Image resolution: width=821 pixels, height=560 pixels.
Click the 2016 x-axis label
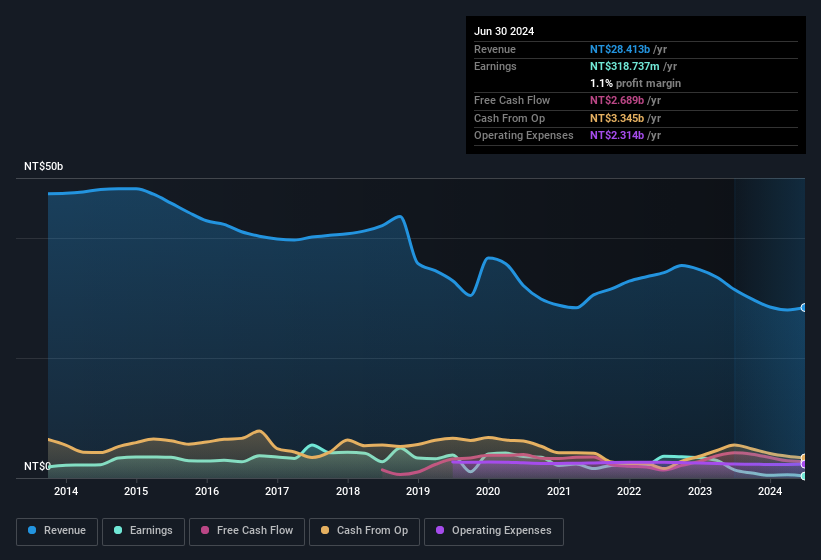click(x=207, y=491)
